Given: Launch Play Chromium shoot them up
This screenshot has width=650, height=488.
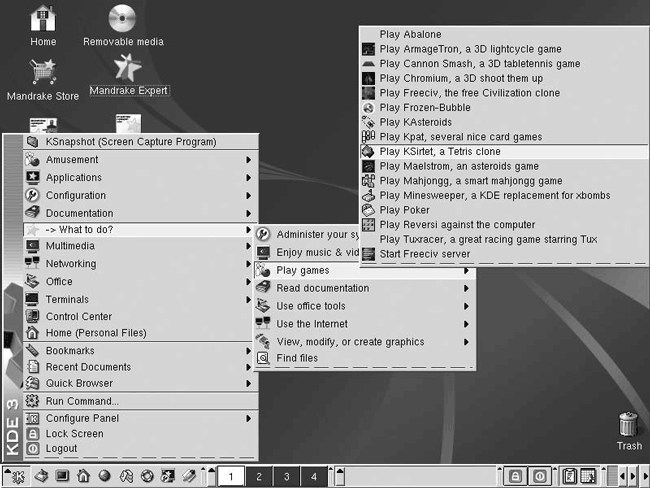Looking at the screenshot, I should pos(504,78).
